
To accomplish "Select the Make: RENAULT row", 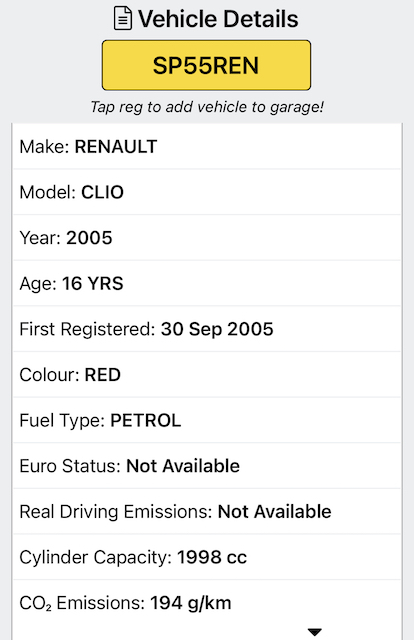I will tap(207, 147).
